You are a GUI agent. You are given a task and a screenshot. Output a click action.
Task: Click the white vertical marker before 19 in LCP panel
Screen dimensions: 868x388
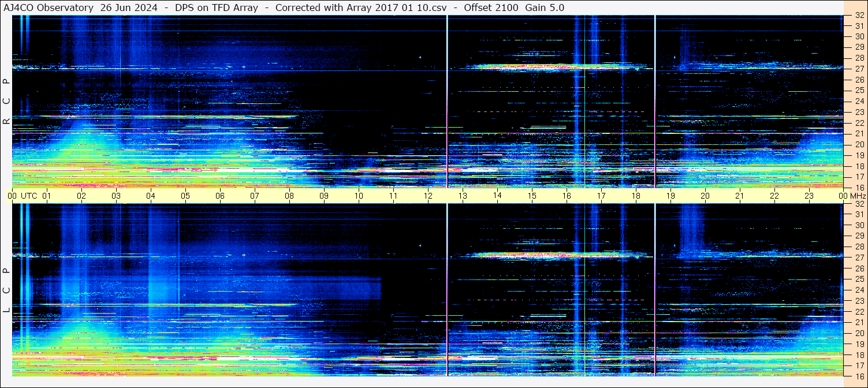[x=655, y=290]
